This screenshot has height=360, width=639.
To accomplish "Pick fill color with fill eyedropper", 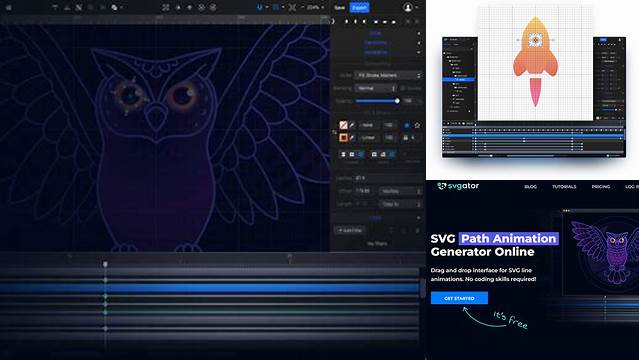I will [x=352, y=125].
